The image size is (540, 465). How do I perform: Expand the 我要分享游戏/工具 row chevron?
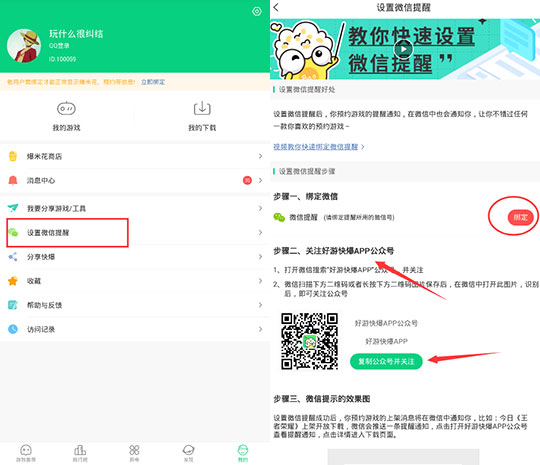tap(260, 208)
